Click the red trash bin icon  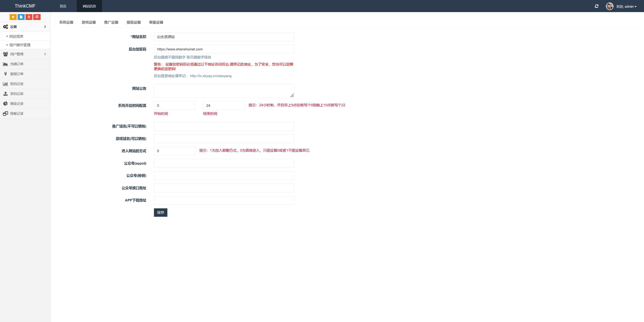click(29, 17)
